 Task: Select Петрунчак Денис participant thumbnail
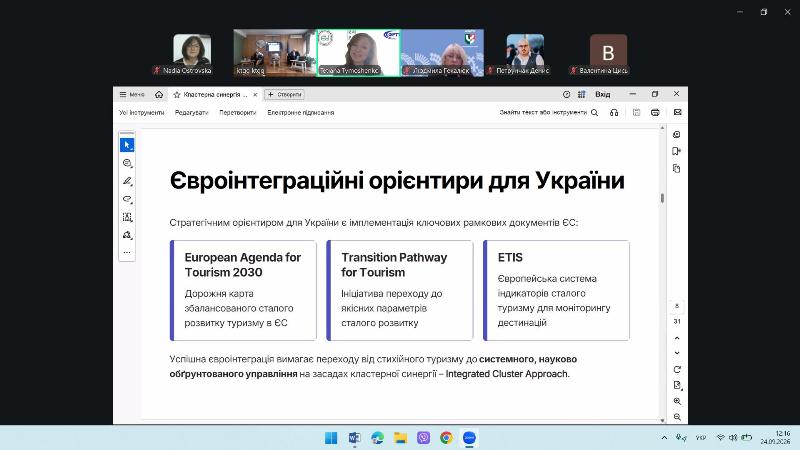(525, 54)
